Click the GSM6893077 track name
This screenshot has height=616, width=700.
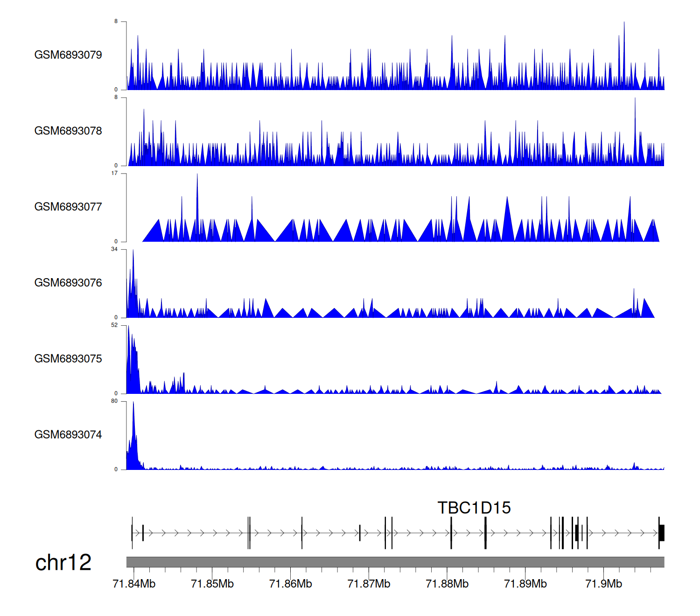click(68, 207)
